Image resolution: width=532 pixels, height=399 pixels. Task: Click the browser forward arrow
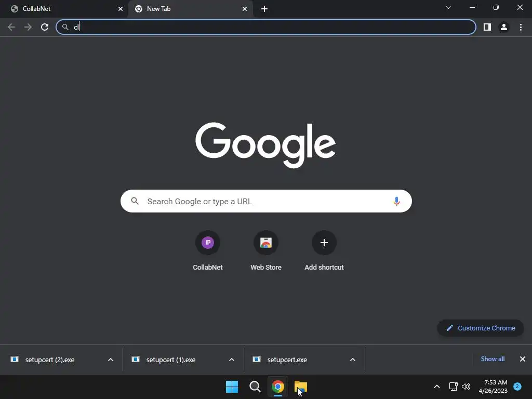click(28, 27)
